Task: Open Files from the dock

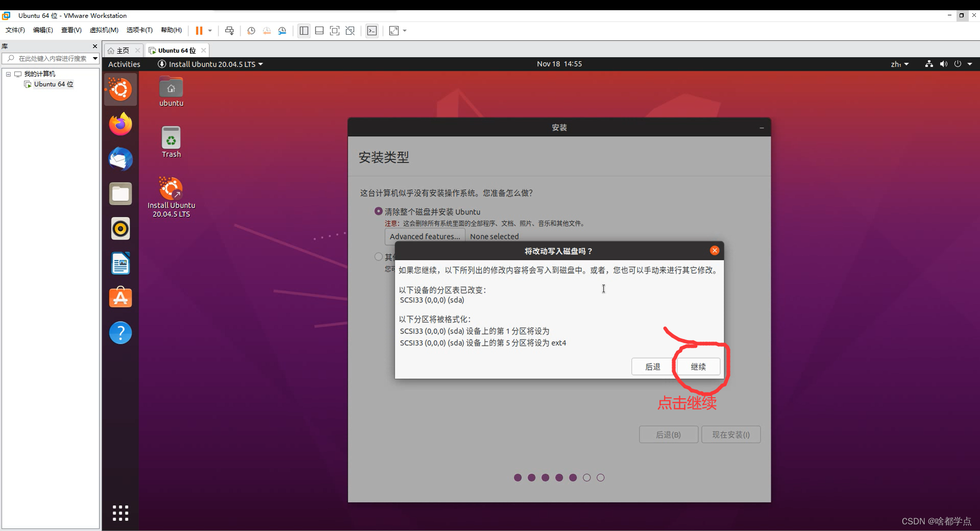Action: click(x=120, y=194)
